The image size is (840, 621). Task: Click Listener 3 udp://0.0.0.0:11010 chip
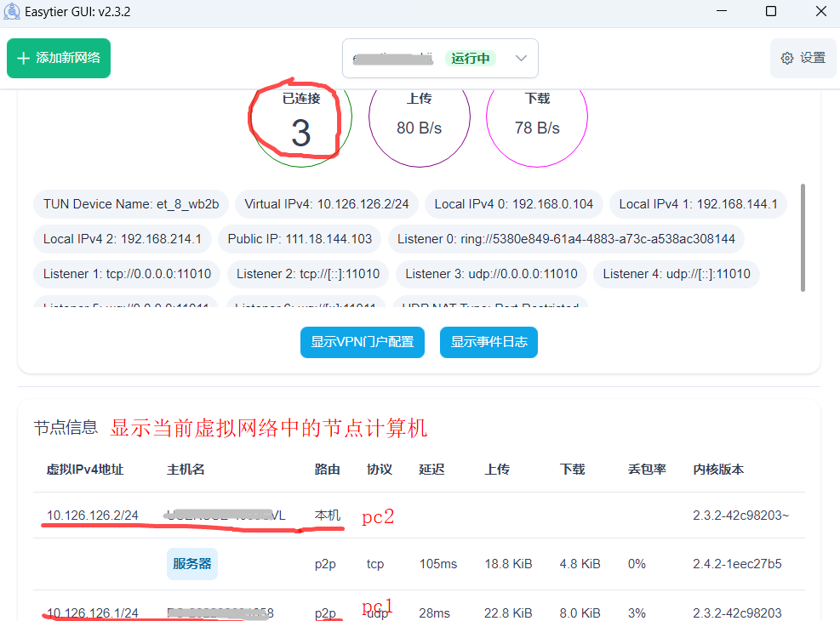point(491,274)
